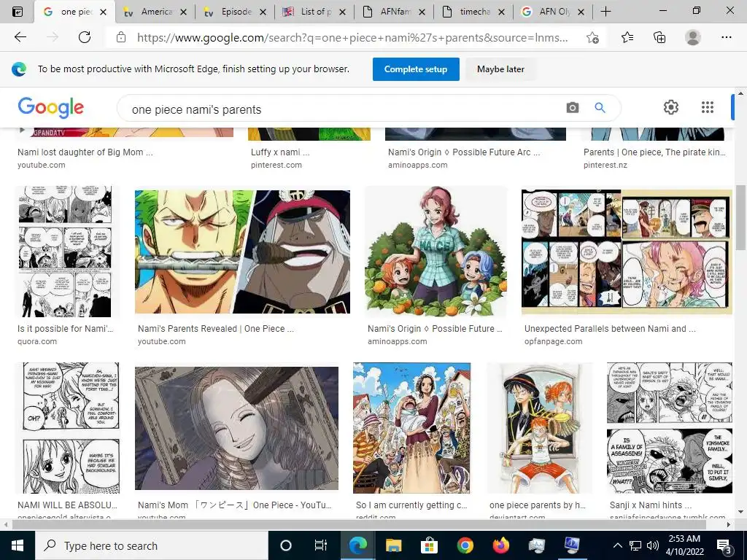747x560 pixels.
Task: Open 'Unexpected Parallels between Nami and' link
Action: tap(610, 329)
